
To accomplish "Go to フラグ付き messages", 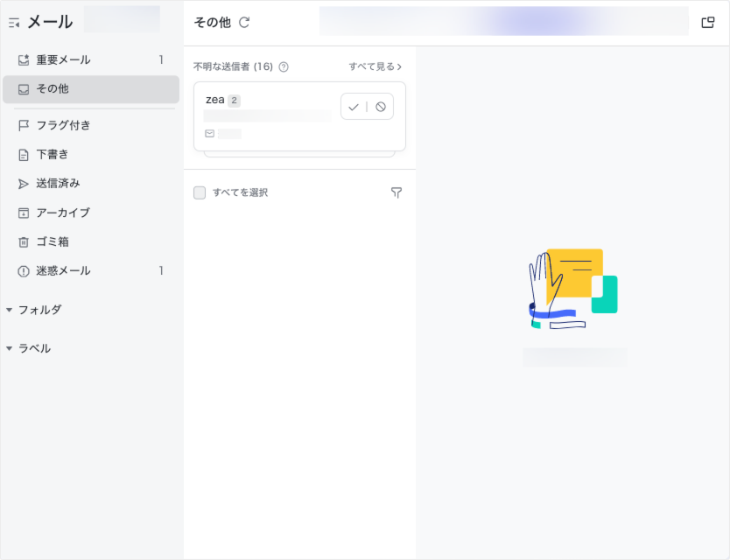I will [63, 125].
